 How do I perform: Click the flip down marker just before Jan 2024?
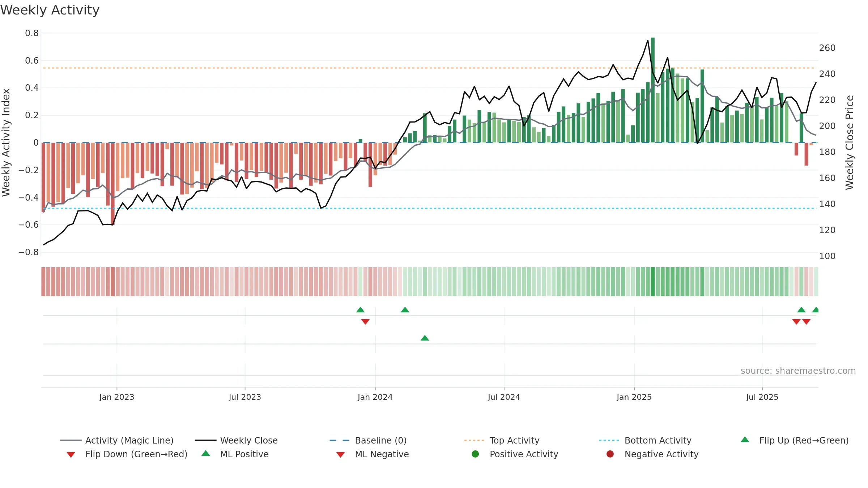point(365,322)
